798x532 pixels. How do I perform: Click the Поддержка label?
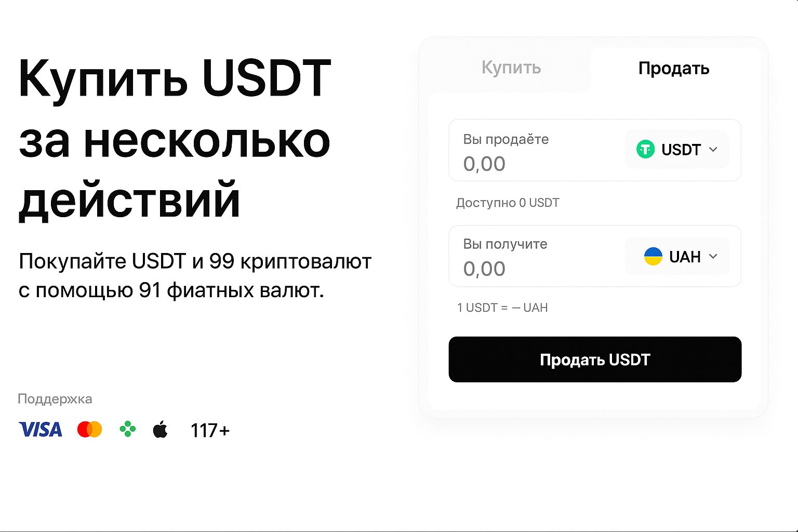point(55,398)
